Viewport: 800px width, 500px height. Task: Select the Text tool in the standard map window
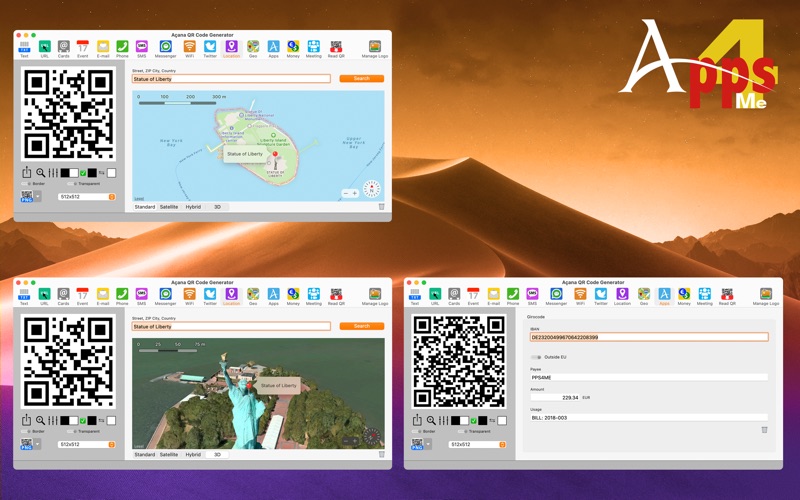point(24,49)
